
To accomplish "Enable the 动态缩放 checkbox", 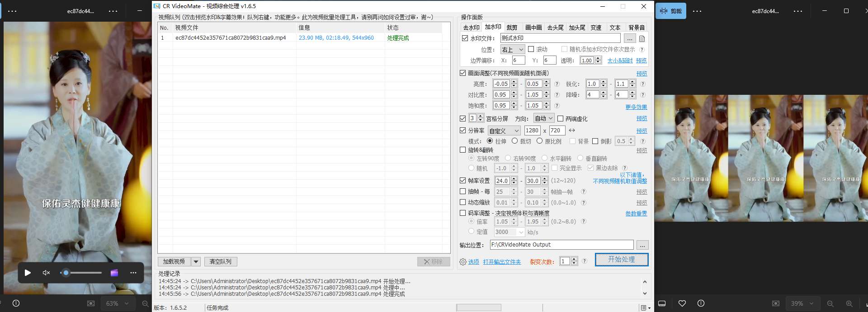I will click(463, 202).
